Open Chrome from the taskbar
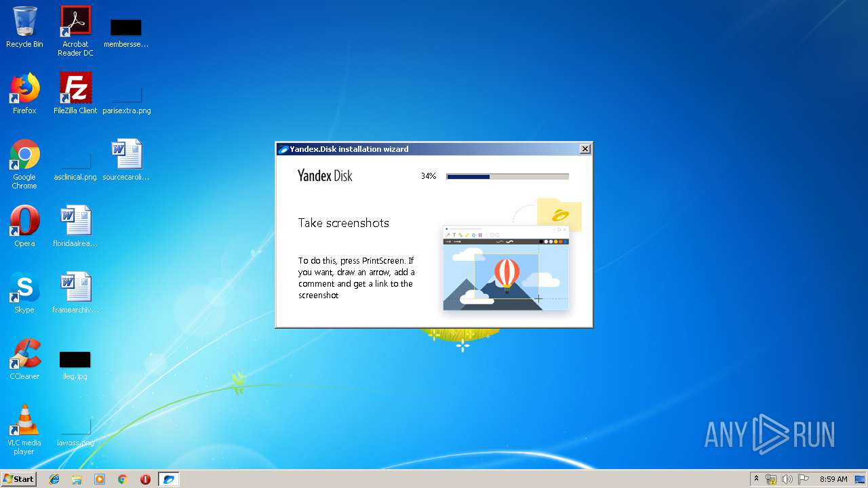 click(x=123, y=479)
